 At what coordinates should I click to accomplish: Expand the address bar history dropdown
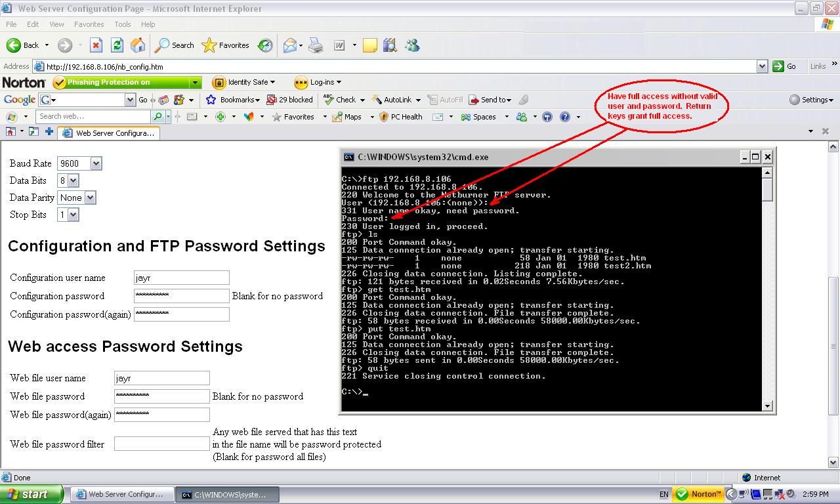[x=762, y=66]
